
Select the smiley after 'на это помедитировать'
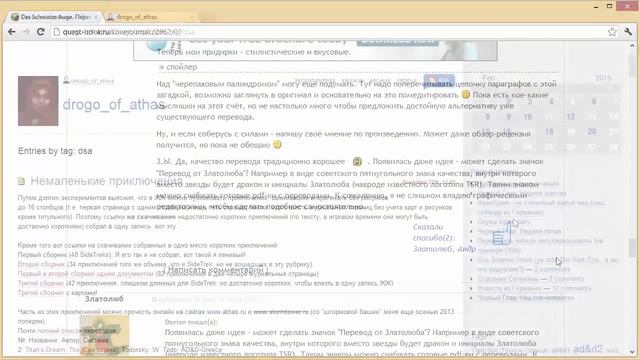coord(465,95)
